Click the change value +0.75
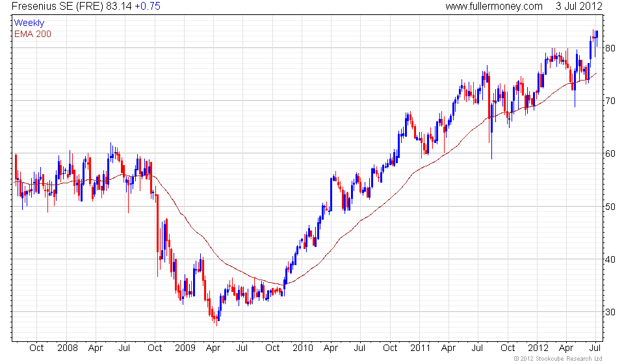 (148, 6)
